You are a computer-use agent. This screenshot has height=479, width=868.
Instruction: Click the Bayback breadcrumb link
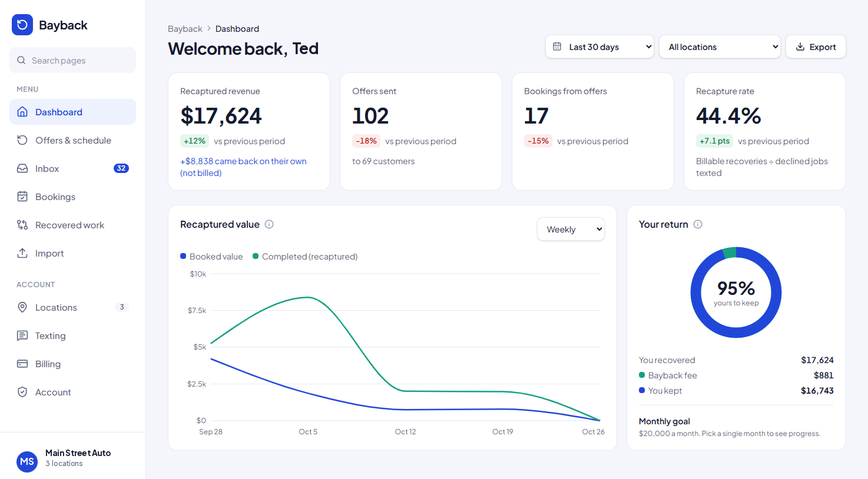tap(185, 28)
